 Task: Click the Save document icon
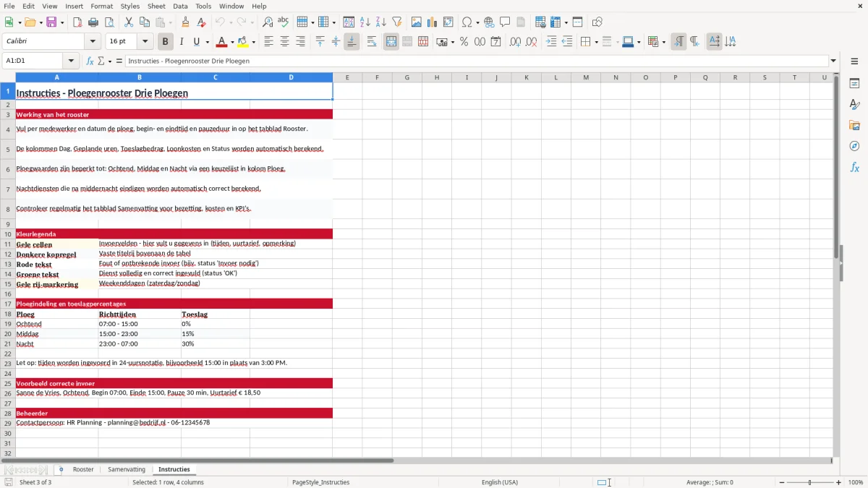51,22
